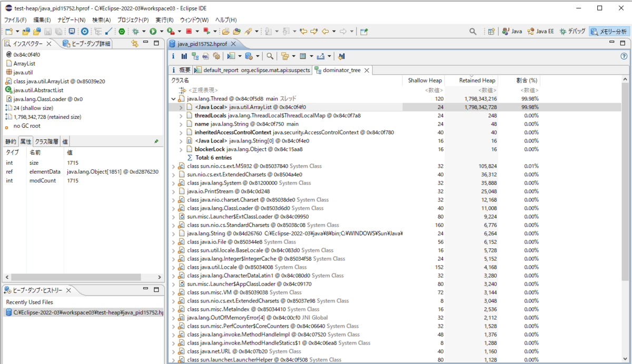
Task: Click the heap dump overview info icon
Action: 174,56
